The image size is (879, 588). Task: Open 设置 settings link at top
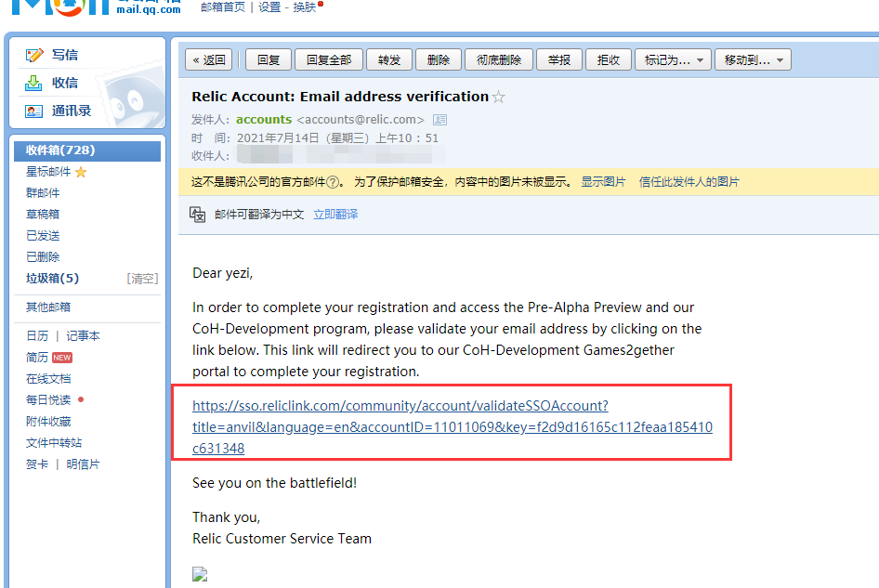click(x=269, y=7)
